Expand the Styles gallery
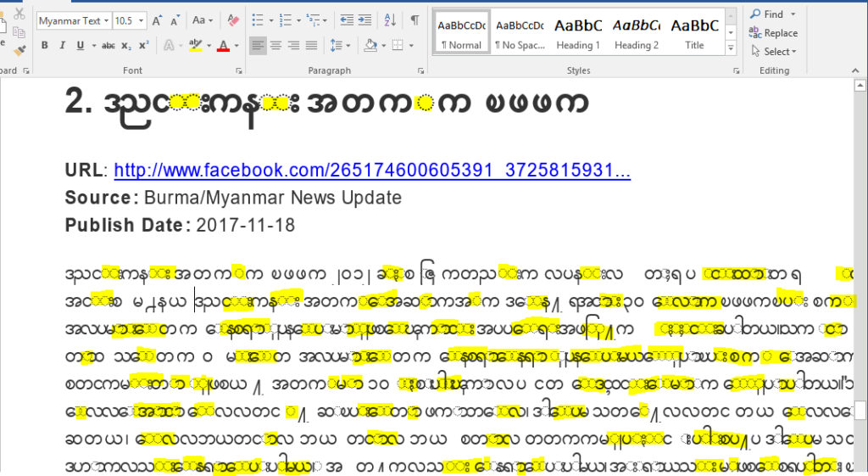The image size is (868, 476). point(731,48)
